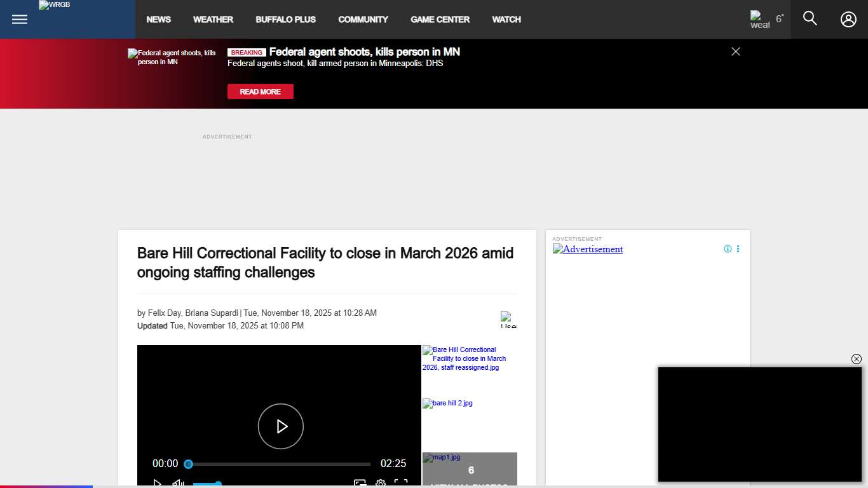
Task: Open picture-in-picture mode on the video
Action: [360, 483]
